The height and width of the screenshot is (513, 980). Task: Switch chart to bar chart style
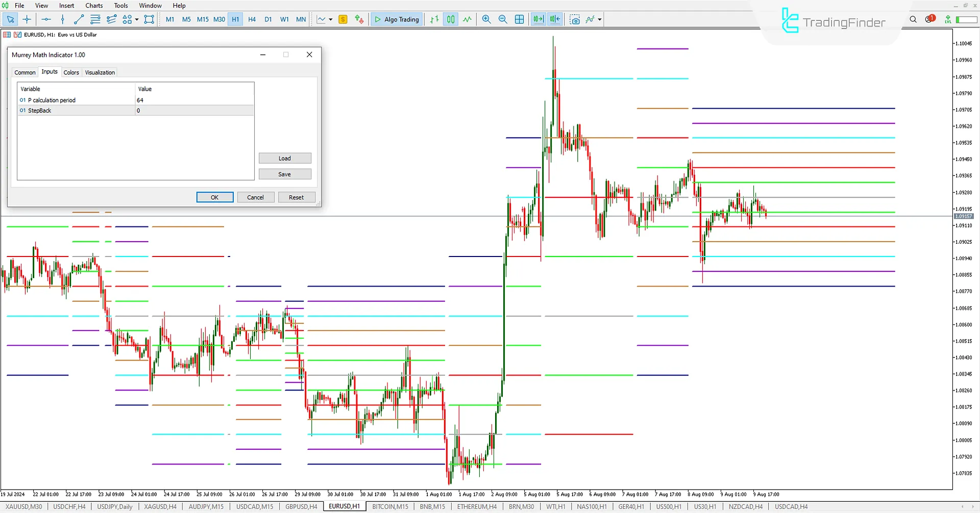[434, 19]
